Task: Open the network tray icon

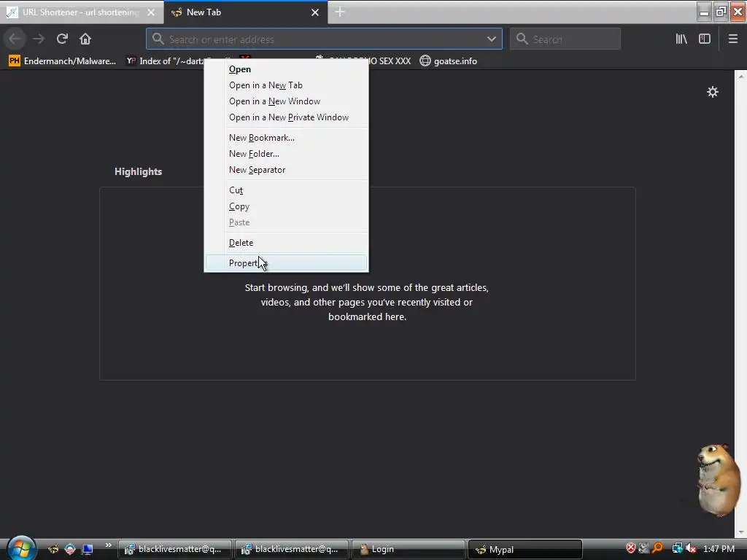Action: point(677,548)
